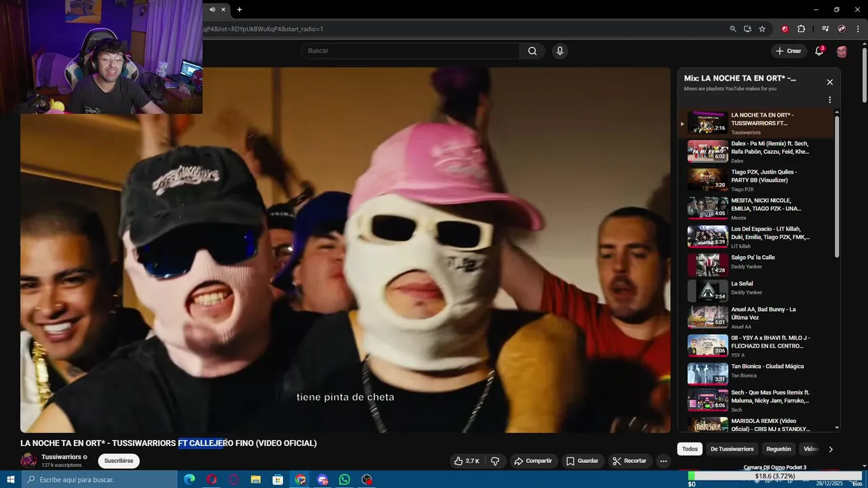This screenshot has height=488, width=868.
Task: Play Sech - Que Mas Pues Remix
Action: click(756, 400)
